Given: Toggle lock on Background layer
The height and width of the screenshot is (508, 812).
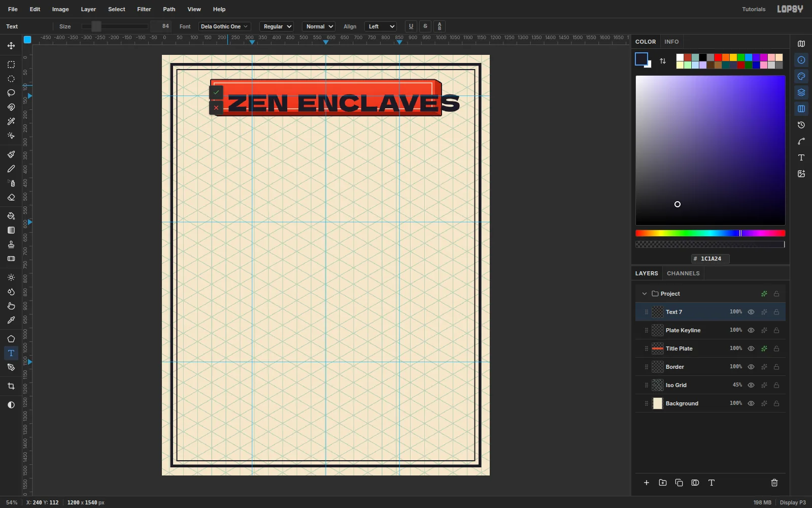Looking at the screenshot, I should (776, 403).
